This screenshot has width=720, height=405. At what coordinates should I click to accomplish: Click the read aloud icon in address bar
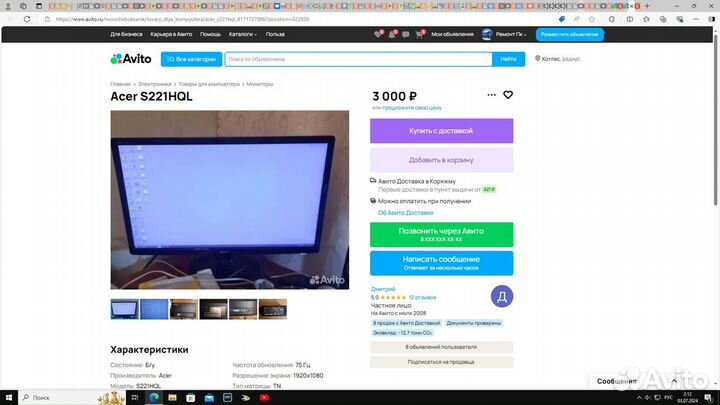(577, 19)
